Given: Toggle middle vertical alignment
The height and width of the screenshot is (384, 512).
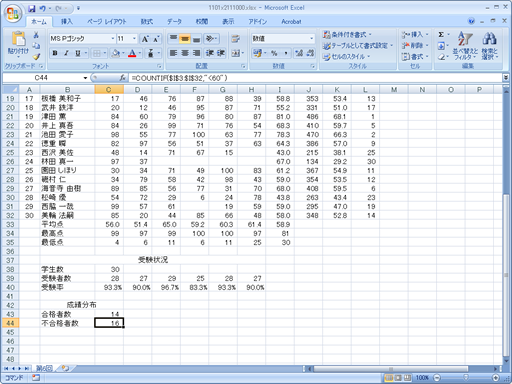Looking at the screenshot, I should coord(185,39).
